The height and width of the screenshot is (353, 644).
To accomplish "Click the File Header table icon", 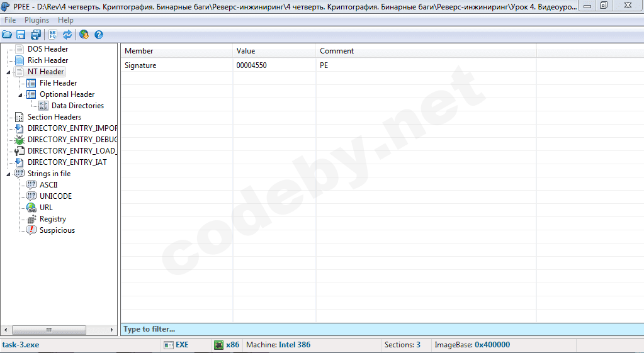I will 31,83.
